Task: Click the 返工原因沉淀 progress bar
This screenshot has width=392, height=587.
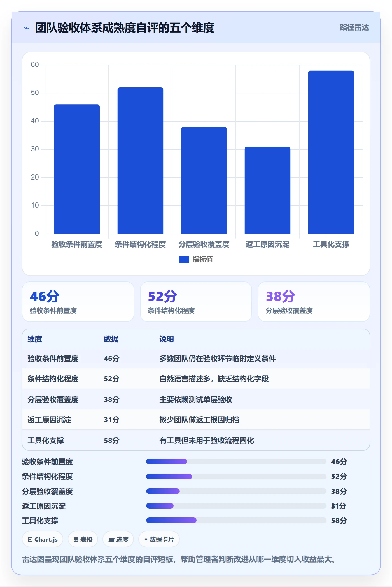Action: click(x=236, y=506)
